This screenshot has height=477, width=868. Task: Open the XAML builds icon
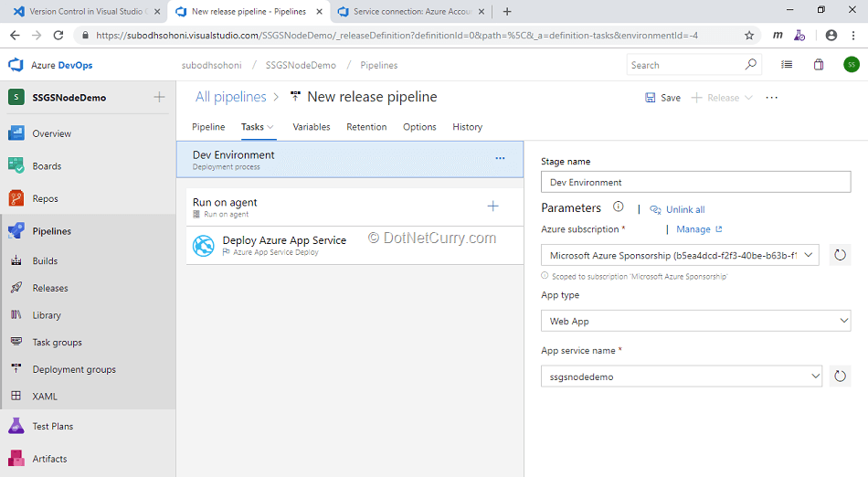(16, 397)
